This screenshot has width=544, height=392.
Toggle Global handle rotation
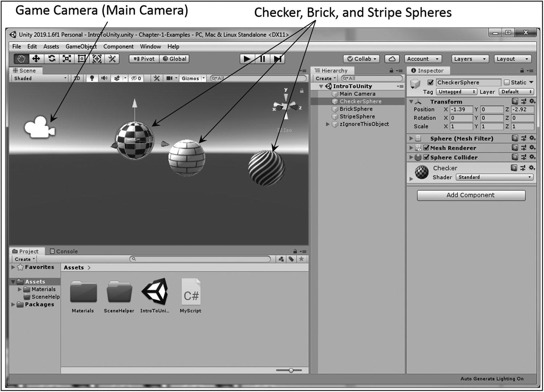point(174,59)
